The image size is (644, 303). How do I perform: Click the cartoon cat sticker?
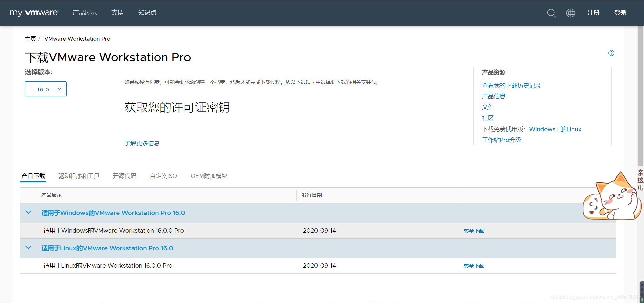click(612, 196)
